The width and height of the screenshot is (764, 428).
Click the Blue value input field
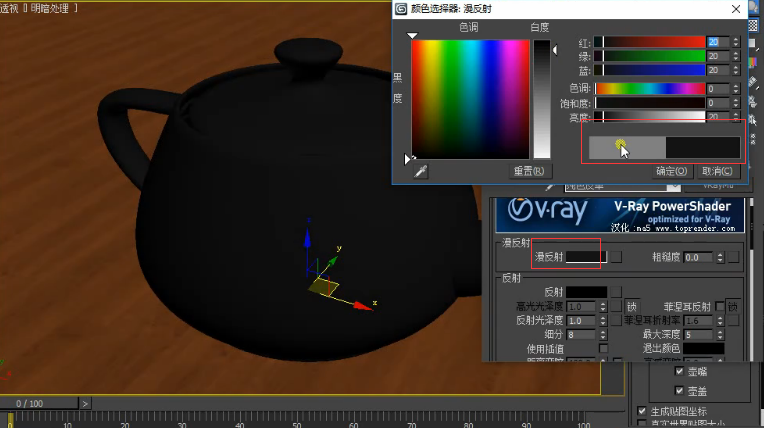point(719,71)
